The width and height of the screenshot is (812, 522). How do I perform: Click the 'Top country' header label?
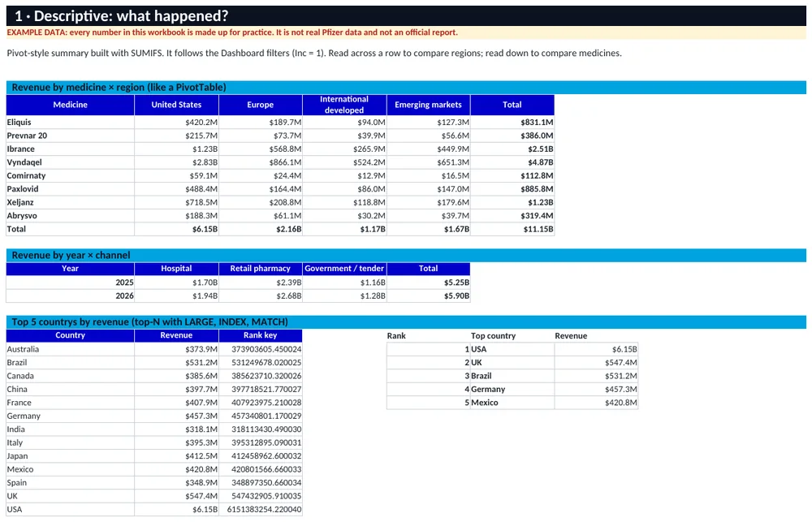[493, 336]
